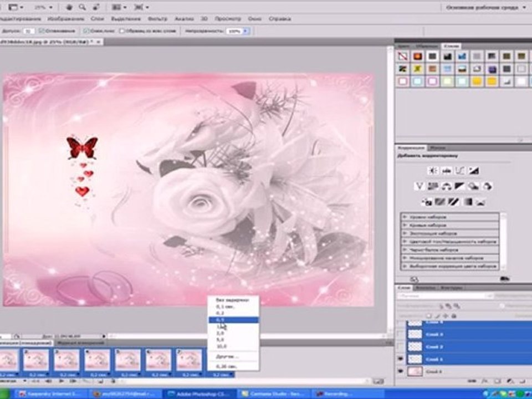
Task: Open the Фильтр menu
Action: click(x=157, y=19)
